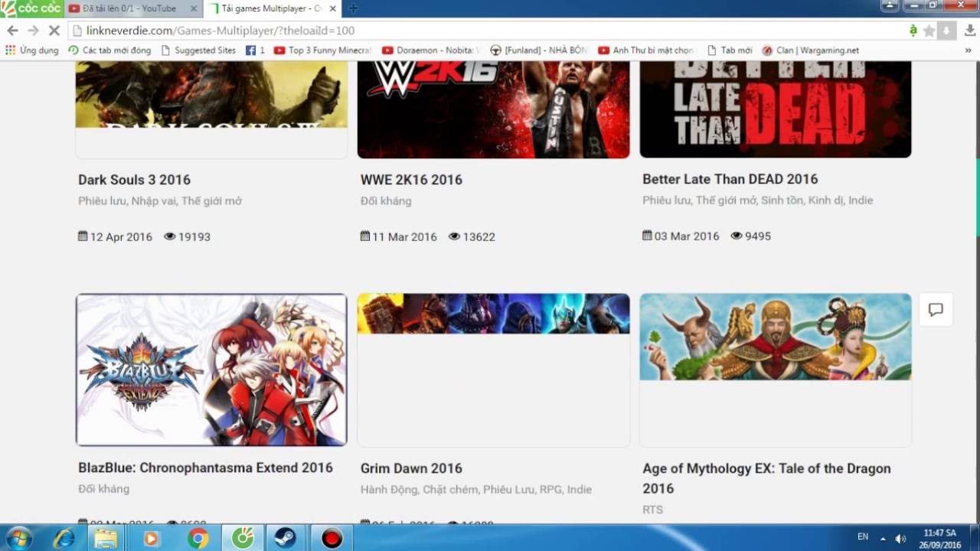Screen dimensions: 980x551
Task: Click the RTS genre under Age of Mythology
Action: (x=653, y=510)
